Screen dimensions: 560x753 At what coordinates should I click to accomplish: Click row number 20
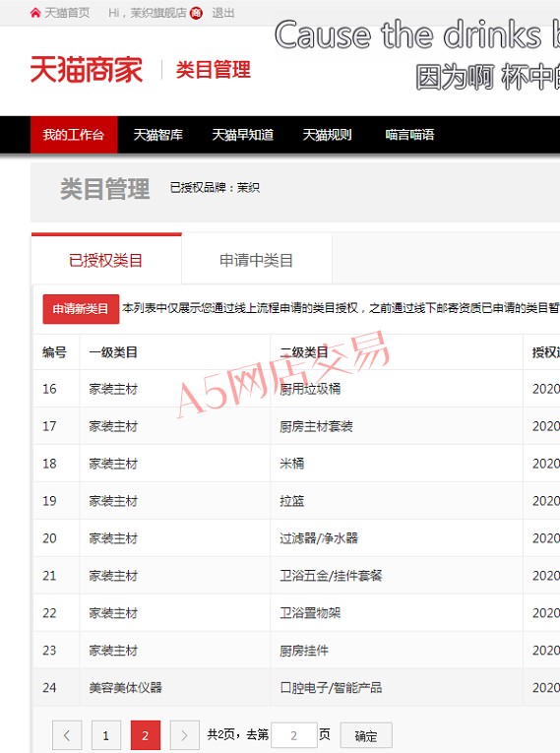pyautogui.click(x=49, y=538)
